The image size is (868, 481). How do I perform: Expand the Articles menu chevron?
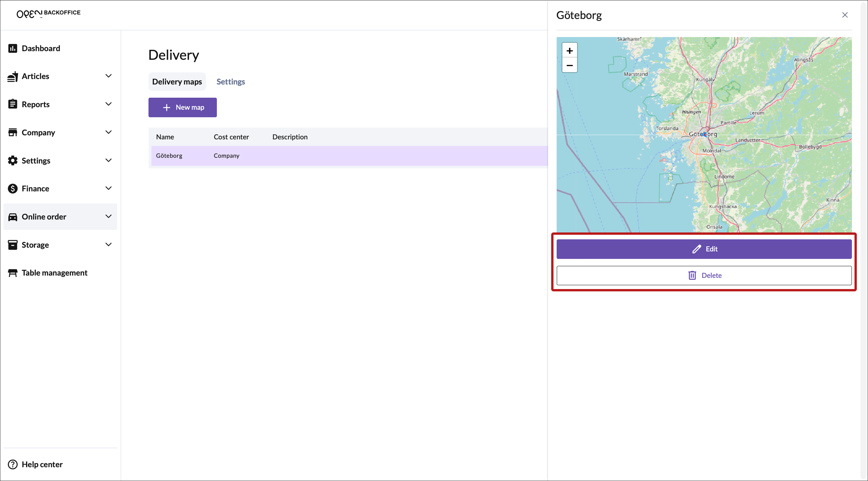pos(109,76)
